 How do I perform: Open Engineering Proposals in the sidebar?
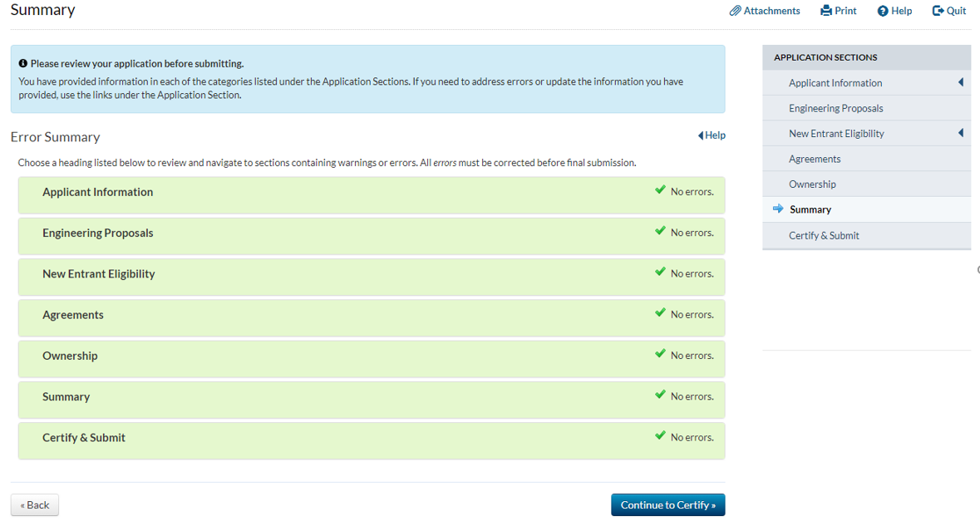[835, 108]
